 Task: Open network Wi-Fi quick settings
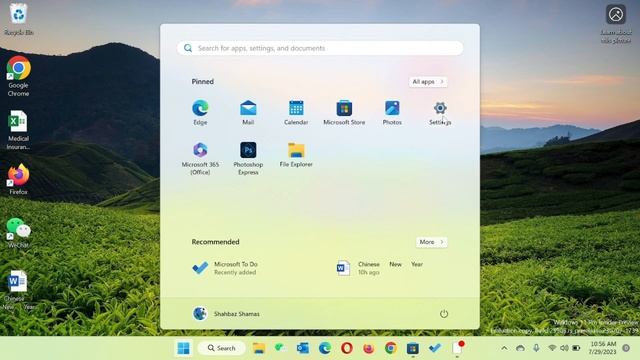pos(552,348)
